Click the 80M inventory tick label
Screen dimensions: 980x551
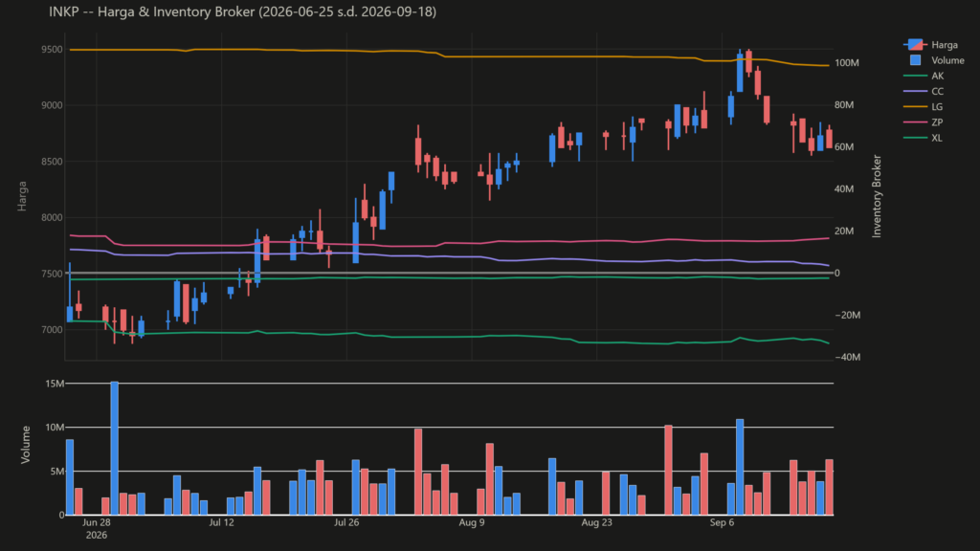844,105
